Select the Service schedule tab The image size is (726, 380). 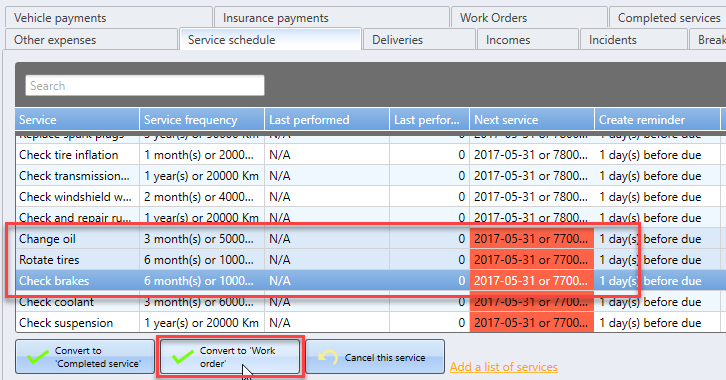tap(270, 39)
